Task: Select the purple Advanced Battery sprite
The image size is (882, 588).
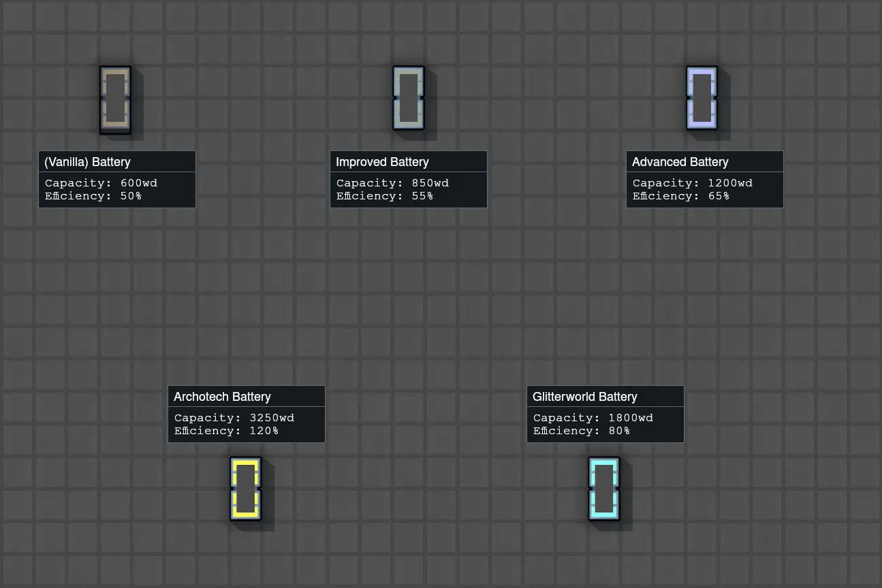Action: click(702, 98)
